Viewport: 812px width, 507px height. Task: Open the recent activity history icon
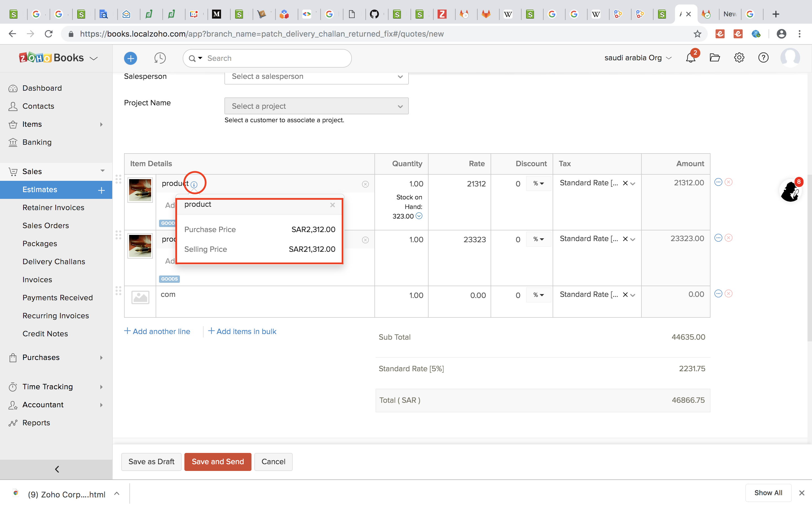point(160,58)
